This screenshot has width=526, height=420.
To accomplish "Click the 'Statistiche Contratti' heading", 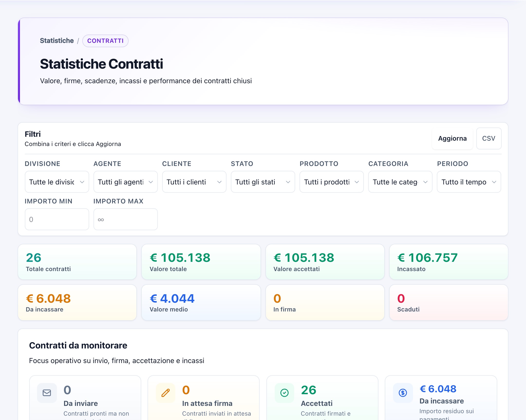I will tap(102, 64).
